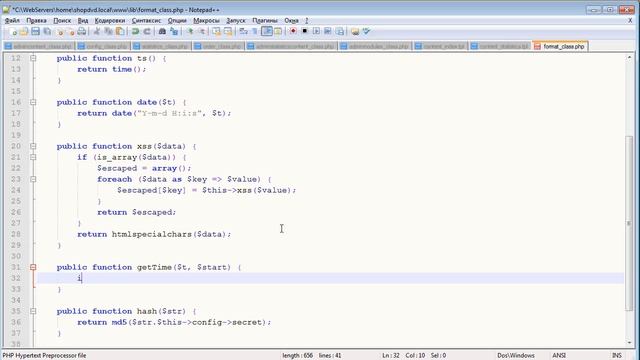Save the current recorded macro icon
This screenshot has height=360, width=640.
click(x=340, y=31)
